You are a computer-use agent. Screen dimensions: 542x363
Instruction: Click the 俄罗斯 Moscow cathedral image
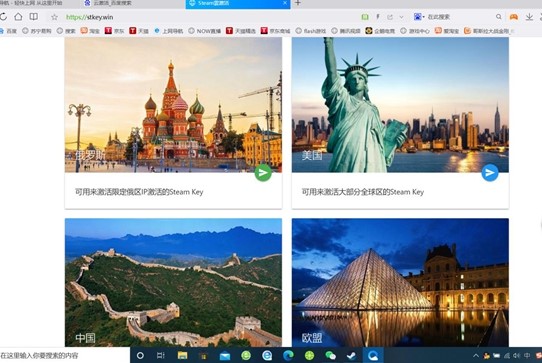173,105
